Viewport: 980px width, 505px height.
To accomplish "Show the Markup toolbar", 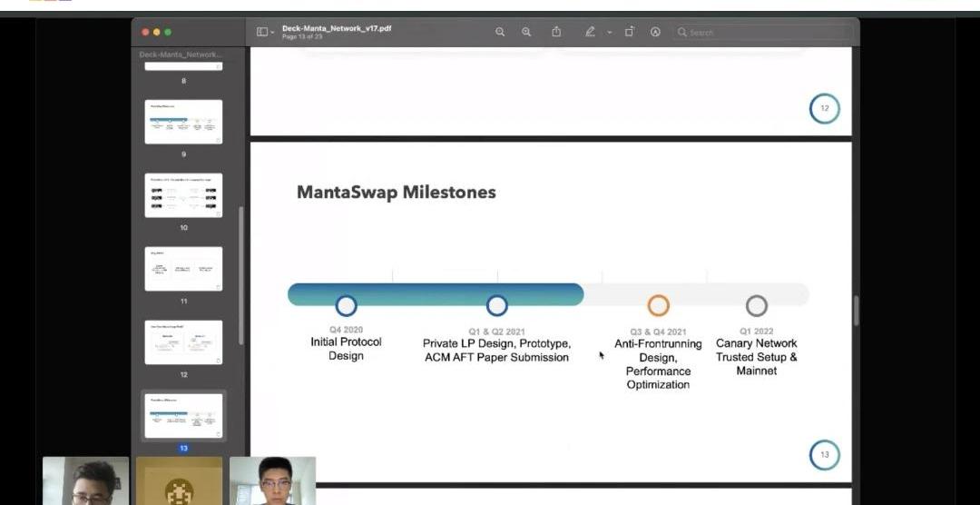I will pyautogui.click(x=655, y=32).
